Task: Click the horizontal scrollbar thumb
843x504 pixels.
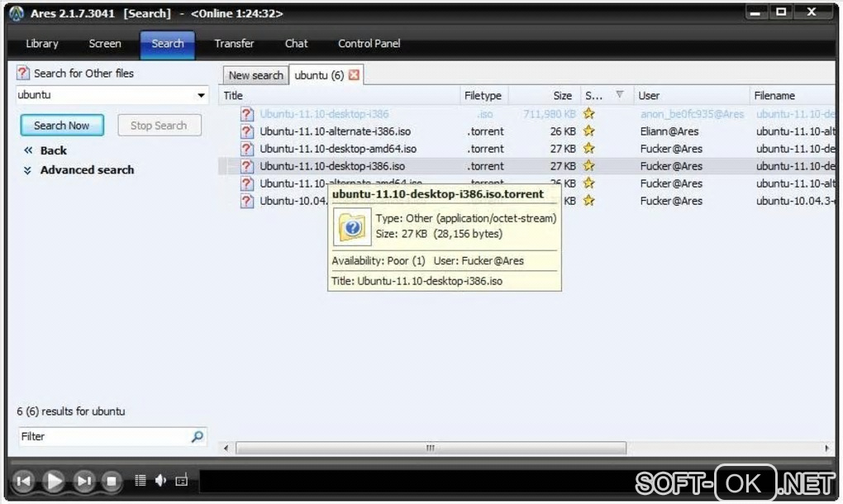Action: pos(431,448)
